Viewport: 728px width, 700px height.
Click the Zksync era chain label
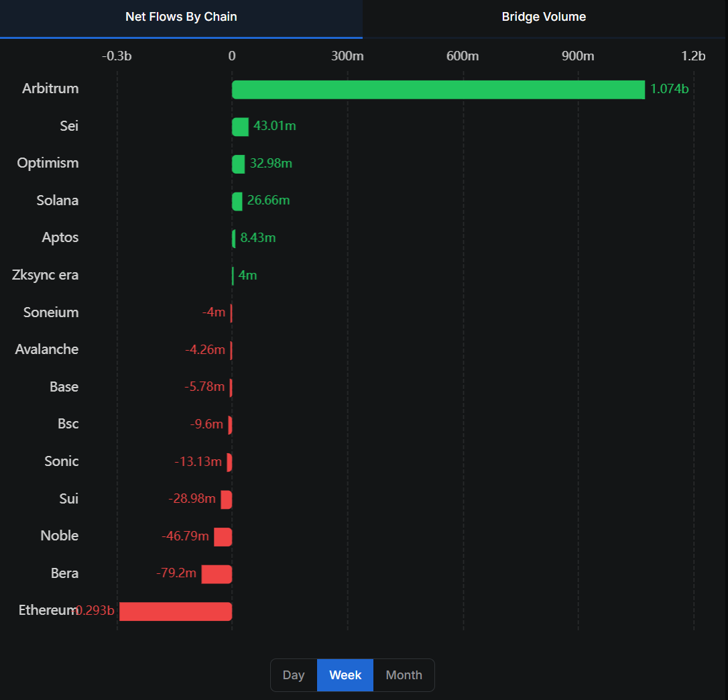45,275
